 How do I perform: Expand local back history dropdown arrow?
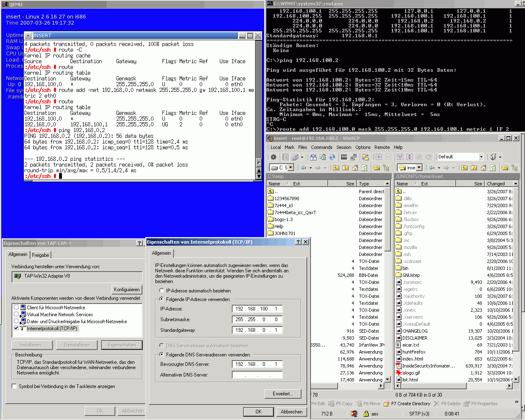[310, 167]
